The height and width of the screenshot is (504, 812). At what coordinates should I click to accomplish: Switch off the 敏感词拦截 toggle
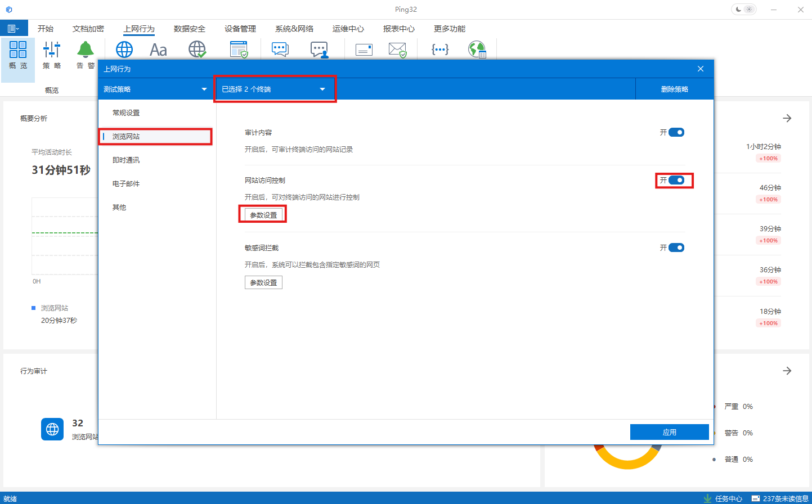pyautogui.click(x=676, y=248)
